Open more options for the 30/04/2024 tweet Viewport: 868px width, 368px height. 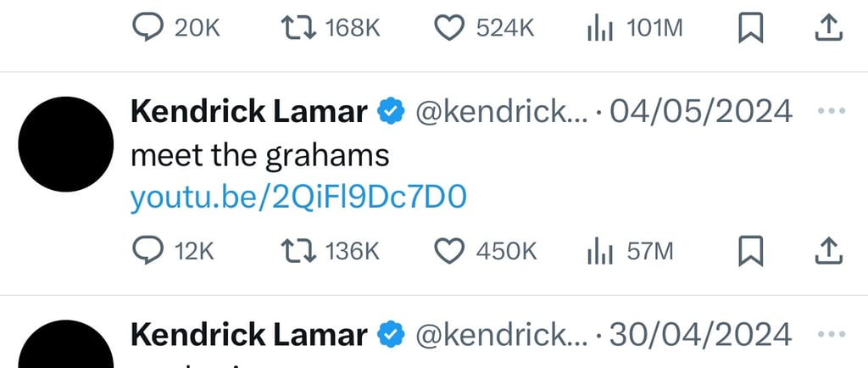(829, 334)
